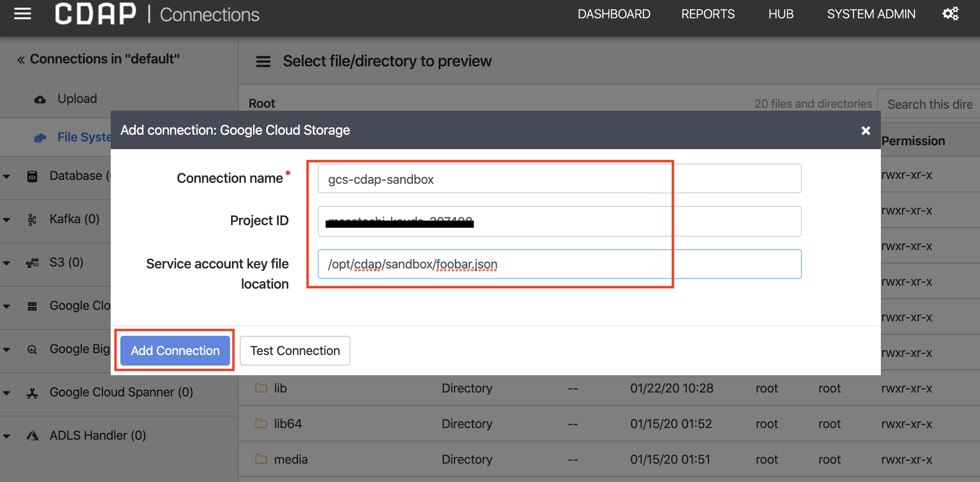The image size is (980, 482).
Task: Click the hamburger menu next to CDAP logo
Action: 22,13
